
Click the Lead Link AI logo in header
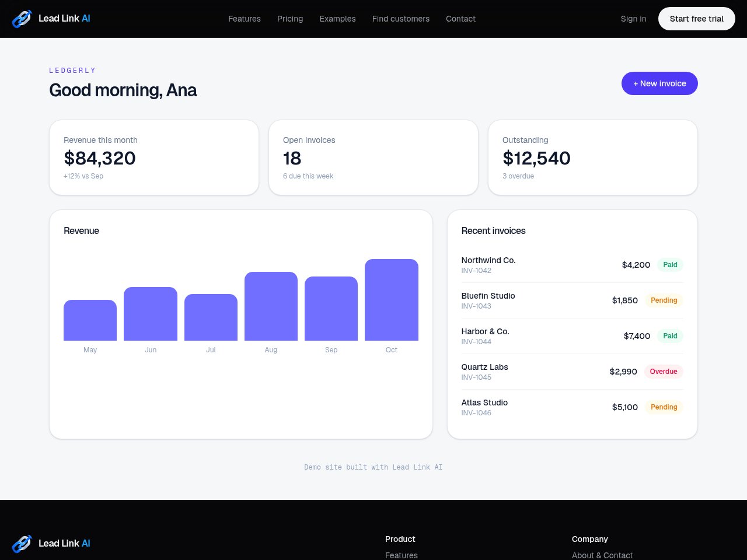tap(51, 19)
